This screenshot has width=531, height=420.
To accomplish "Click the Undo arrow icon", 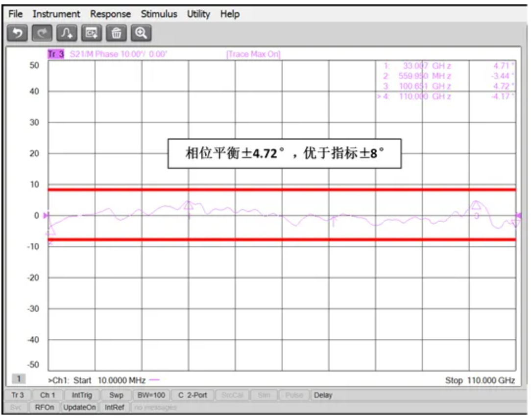I will [x=18, y=33].
